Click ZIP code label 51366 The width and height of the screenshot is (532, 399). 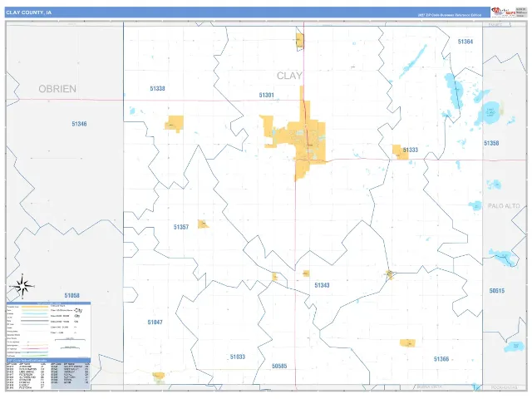click(x=441, y=359)
